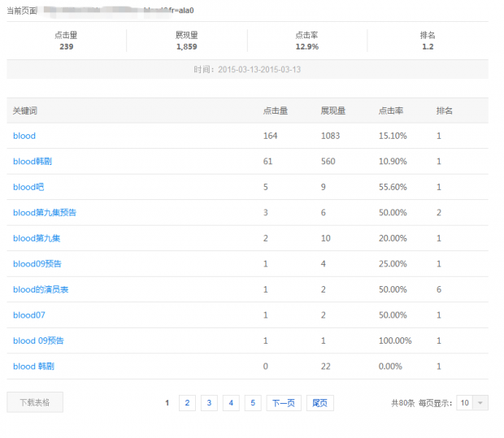Click the 时间 date range bar
The height and width of the screenshot is (438, 504).
pos(247,70)
